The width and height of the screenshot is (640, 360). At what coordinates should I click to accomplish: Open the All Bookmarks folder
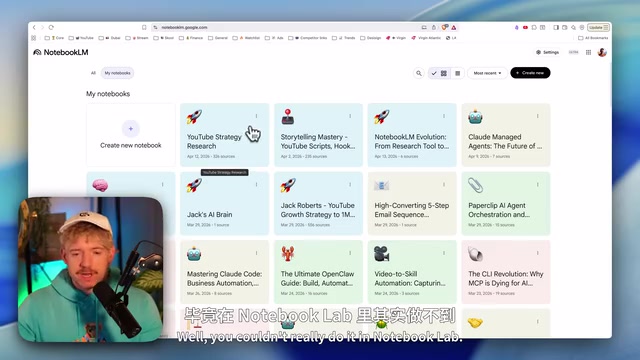coord(593,38)
